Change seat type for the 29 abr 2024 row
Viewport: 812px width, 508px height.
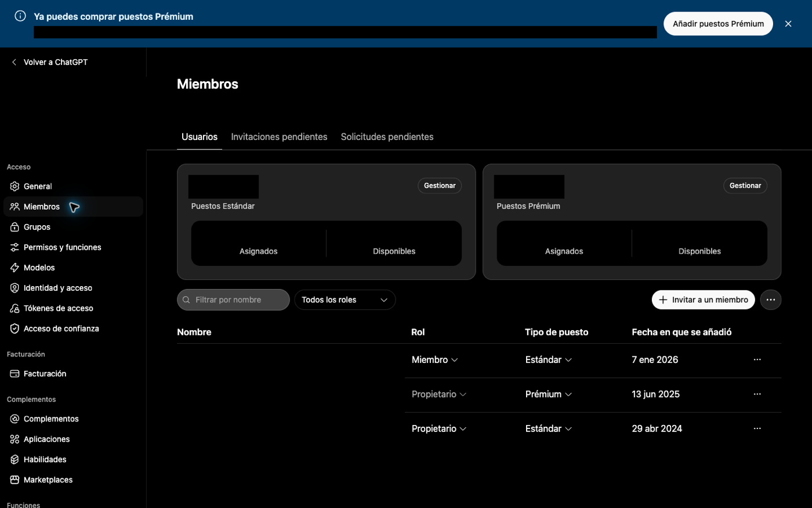coord(549,428)
